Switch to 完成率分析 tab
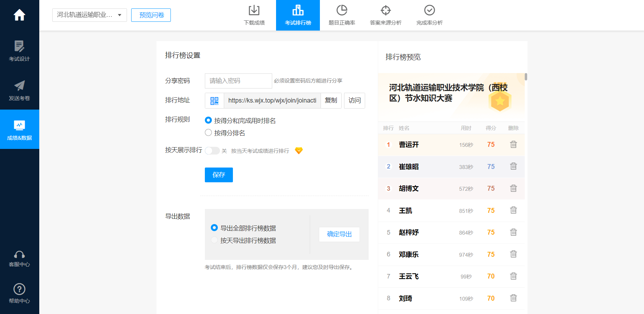The height and width of the screenshot is (314, 644). tap(429, 15)
